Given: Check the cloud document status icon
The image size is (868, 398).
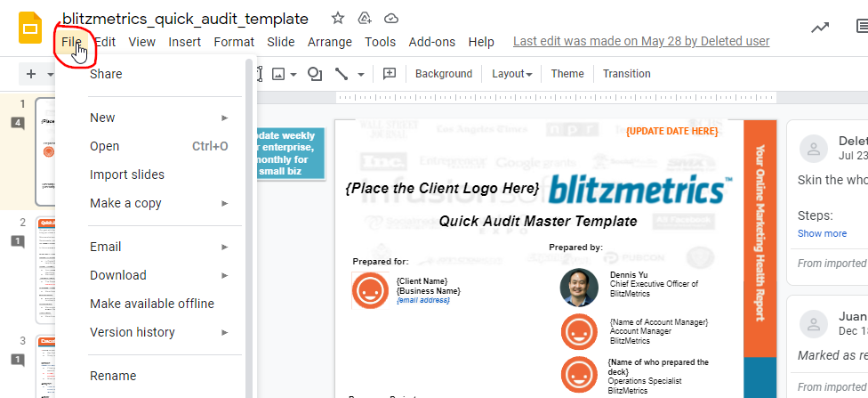Looking at the screenshot, I should [x=391, y=19].
